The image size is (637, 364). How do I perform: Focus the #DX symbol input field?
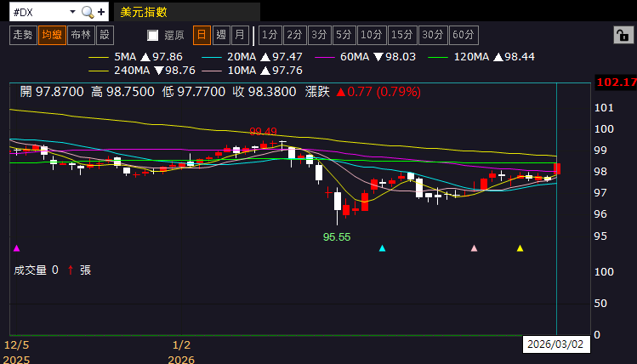coord(39,12)
